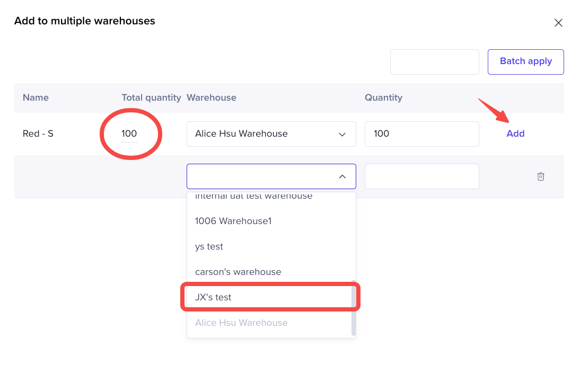This screenshot has width=580, height=392.
Task: Click the Add link for Red - S
Action: (515, 133)
